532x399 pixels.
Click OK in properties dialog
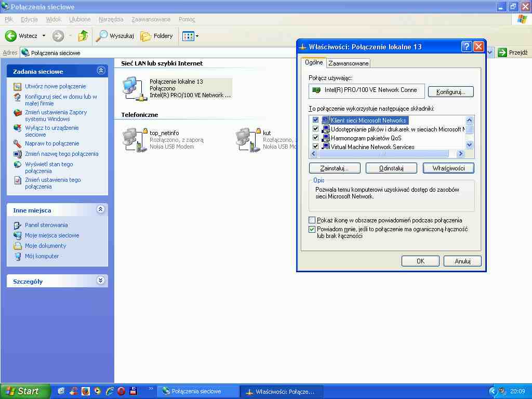point(420,261)
